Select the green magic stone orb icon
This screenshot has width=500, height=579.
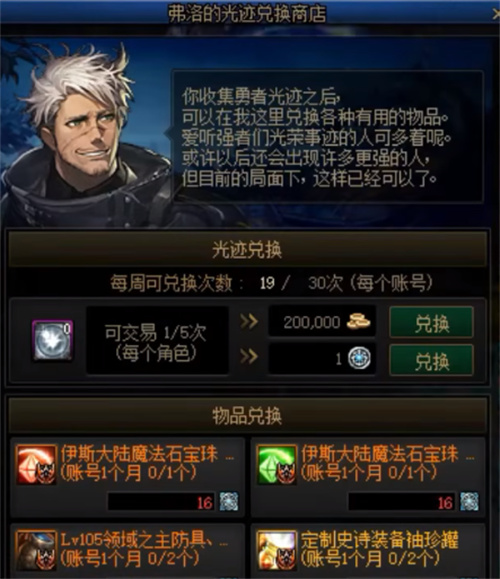tap(277, 465)
